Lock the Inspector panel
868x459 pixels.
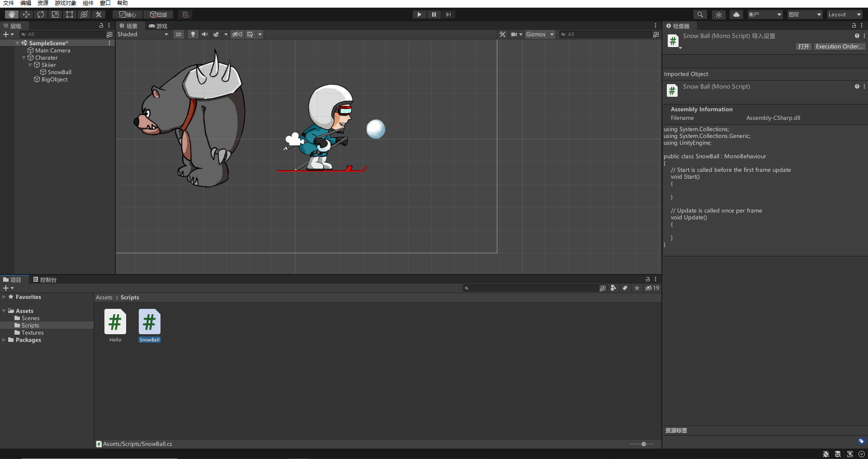coord(854,26)
